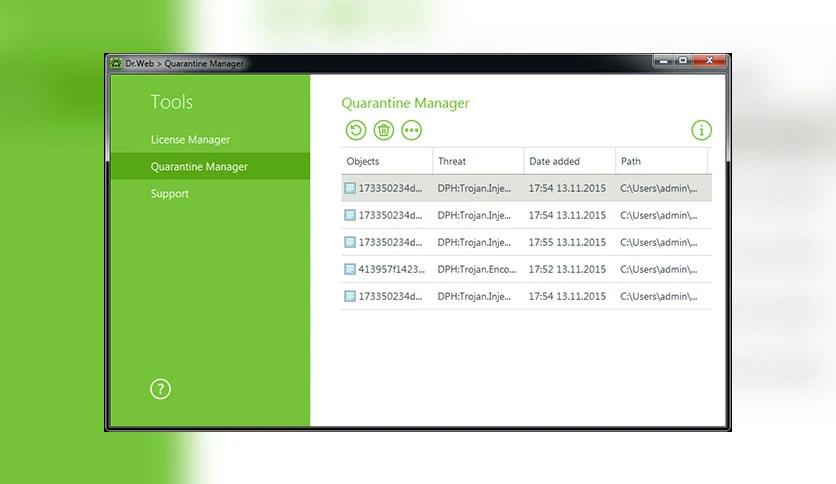Click the delete trash can icon

click(x=383, y=130)
